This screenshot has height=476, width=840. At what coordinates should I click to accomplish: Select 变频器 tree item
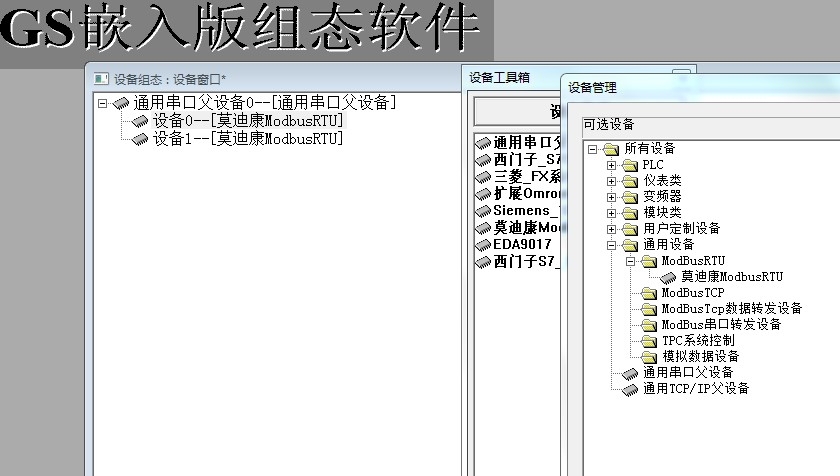pyautogui.click(x=662, y=197)
